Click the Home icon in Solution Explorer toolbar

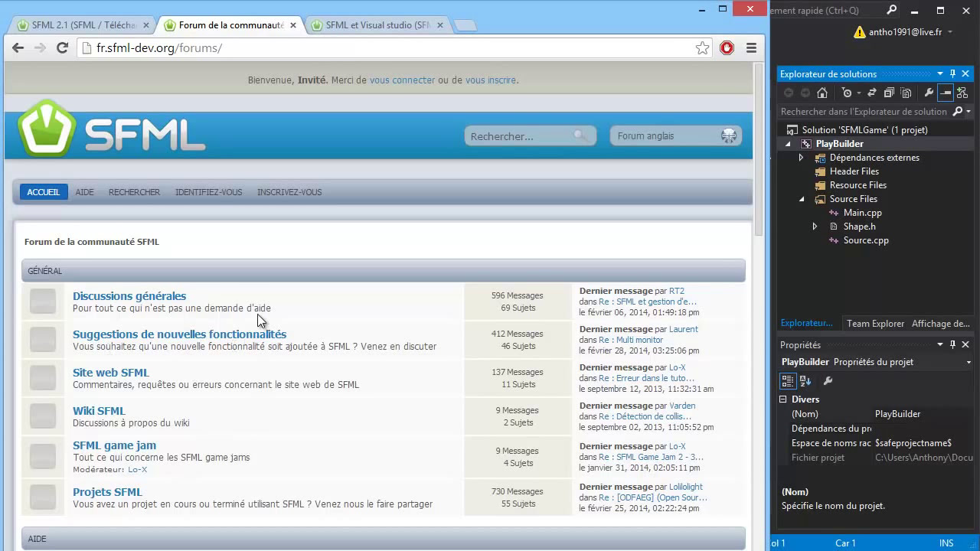(822, 93)
